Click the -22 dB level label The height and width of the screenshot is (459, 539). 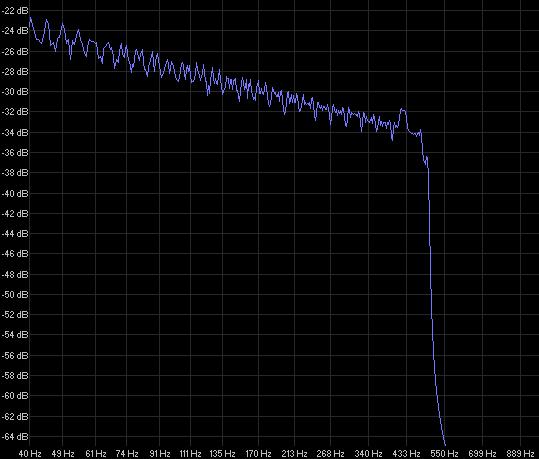(15, 11)
